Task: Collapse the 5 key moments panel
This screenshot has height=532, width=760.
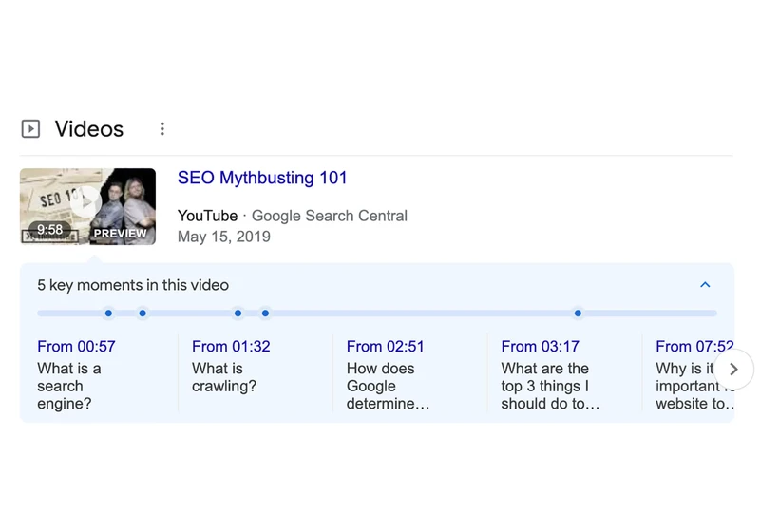Action: (x=705, y=285)
